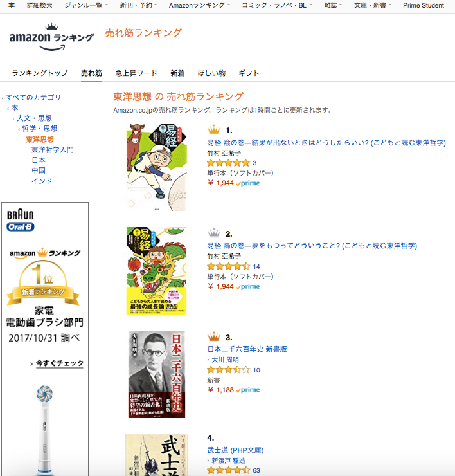The width and height of the screenshot is (455, 476).
Task: Go up to the 人文・思想 category
Action: tap(34, 118)
